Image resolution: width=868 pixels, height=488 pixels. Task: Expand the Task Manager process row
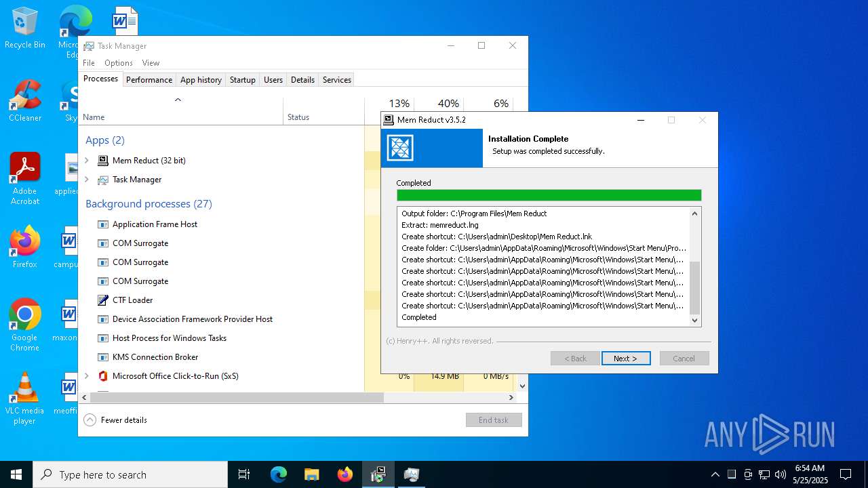[x=86, y=180]
